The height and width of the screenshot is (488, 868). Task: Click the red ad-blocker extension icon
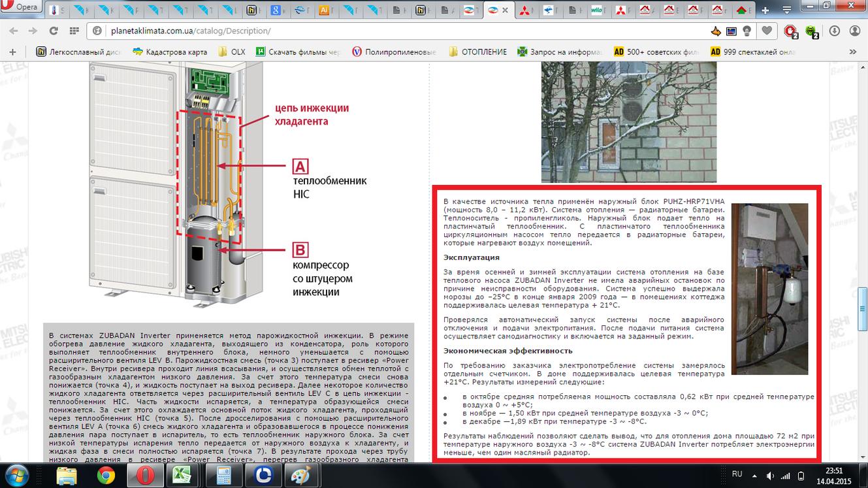(790, 31)
